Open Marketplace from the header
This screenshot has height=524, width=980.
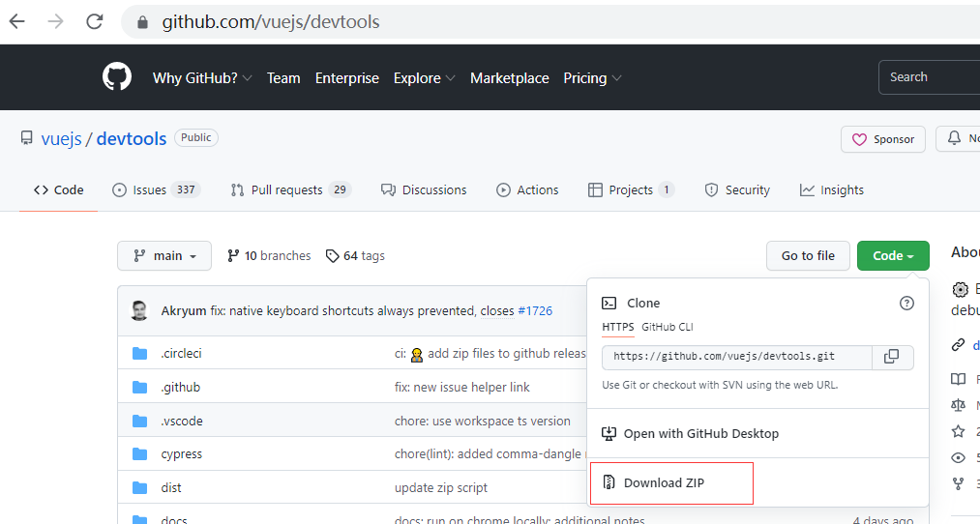(510, 78)
